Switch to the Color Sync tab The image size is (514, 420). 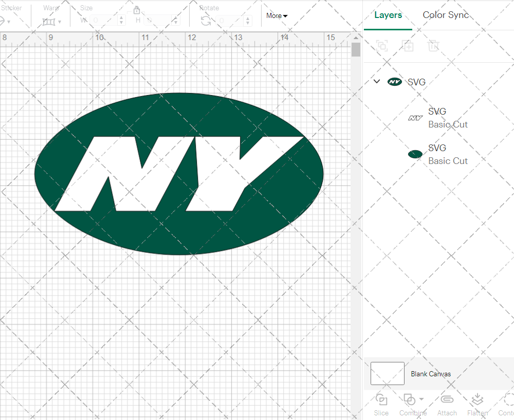click(446, 15)
